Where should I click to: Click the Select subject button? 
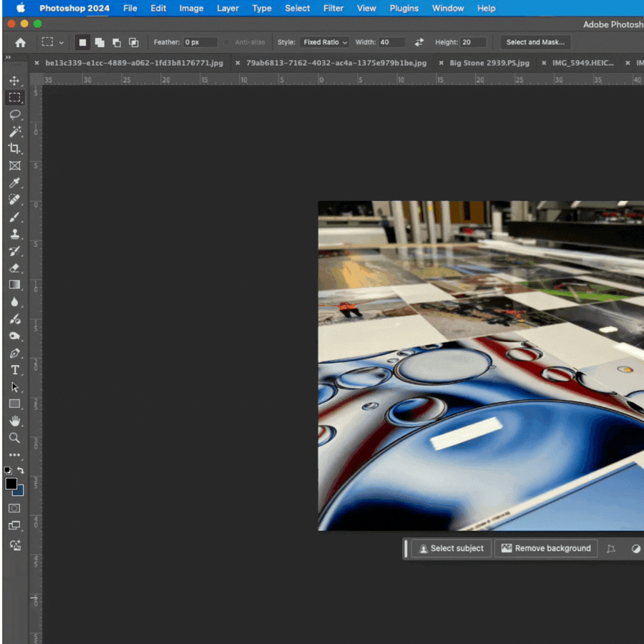(451, 548)
